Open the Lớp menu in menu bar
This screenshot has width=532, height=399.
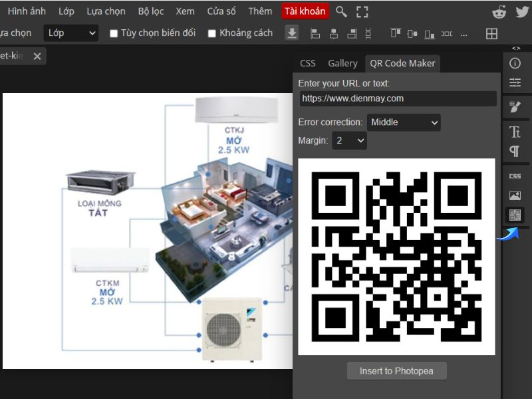pyautogui.click(x=66, y=11)
